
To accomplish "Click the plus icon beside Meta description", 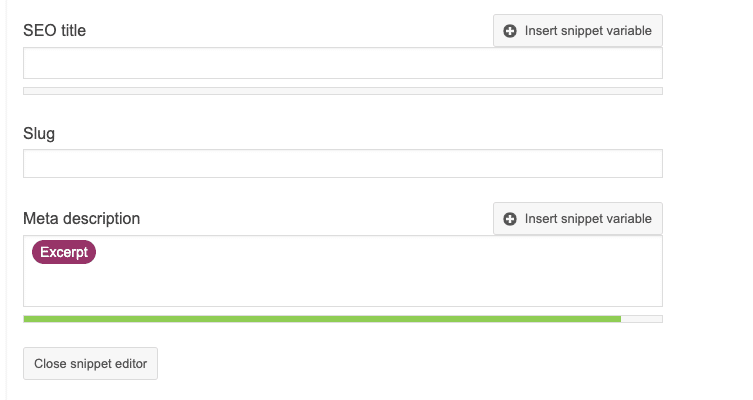I will 510,219.
